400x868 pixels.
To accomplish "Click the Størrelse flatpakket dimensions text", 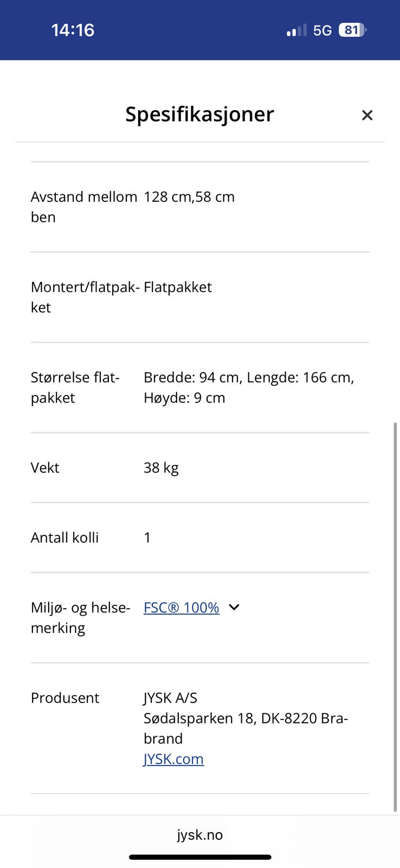I will (248, 387).
